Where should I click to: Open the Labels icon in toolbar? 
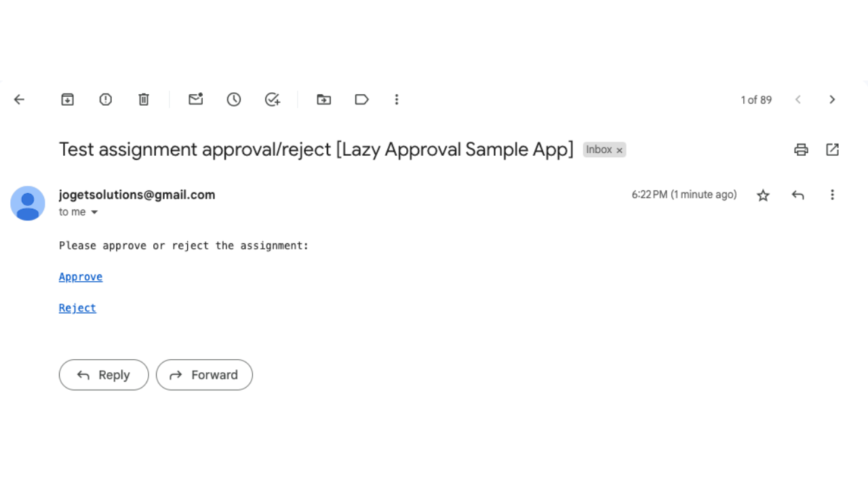(x=361, y=100)
